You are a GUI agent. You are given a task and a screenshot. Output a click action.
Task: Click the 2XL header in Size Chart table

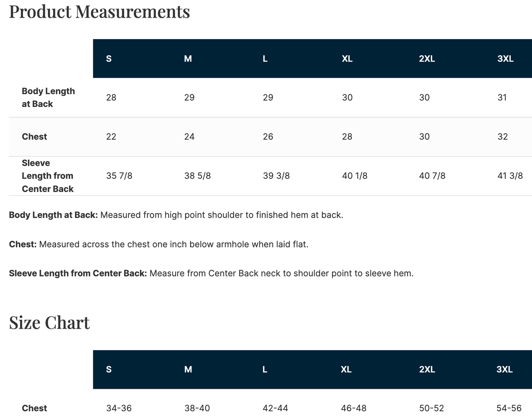pos(427,369)
